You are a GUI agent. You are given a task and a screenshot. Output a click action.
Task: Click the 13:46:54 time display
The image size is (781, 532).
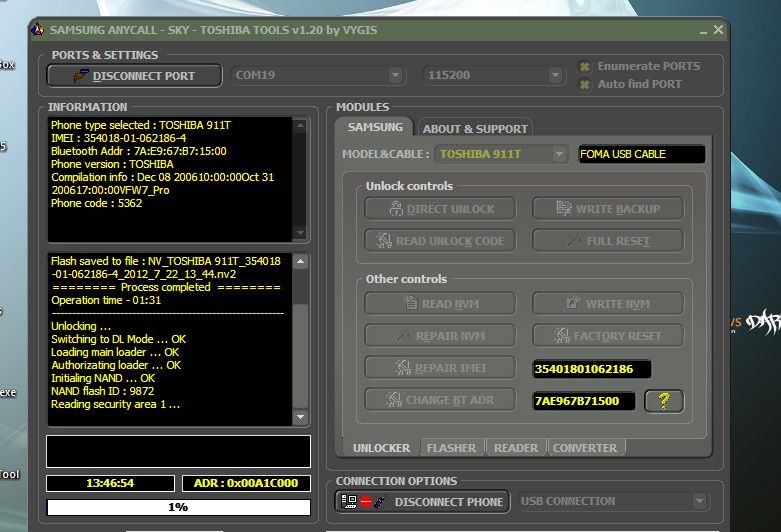click(x=110, y=483)
